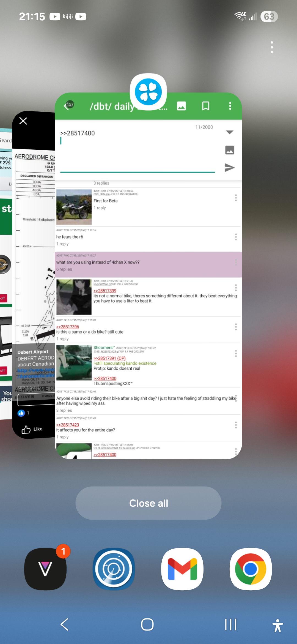This screenshot has height=644, width=297.
Task: Open the motorcycle thumbnail in "First for Beta" post
Action: 74,207
